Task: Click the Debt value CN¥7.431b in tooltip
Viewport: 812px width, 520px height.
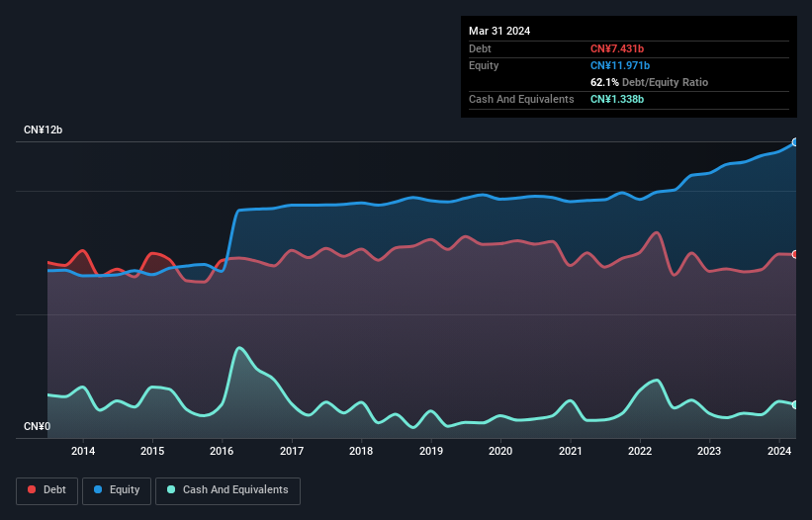Action: [617, 48]
